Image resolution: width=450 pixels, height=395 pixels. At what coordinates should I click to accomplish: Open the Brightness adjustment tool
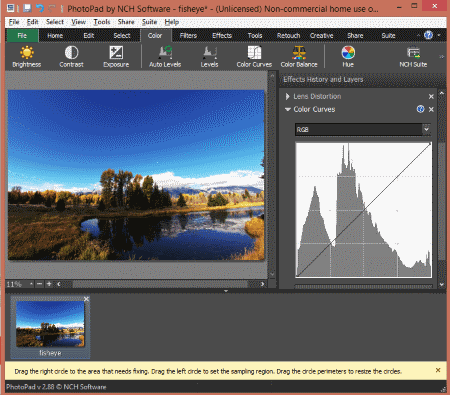pyautogui.click(x=27, y=57)
